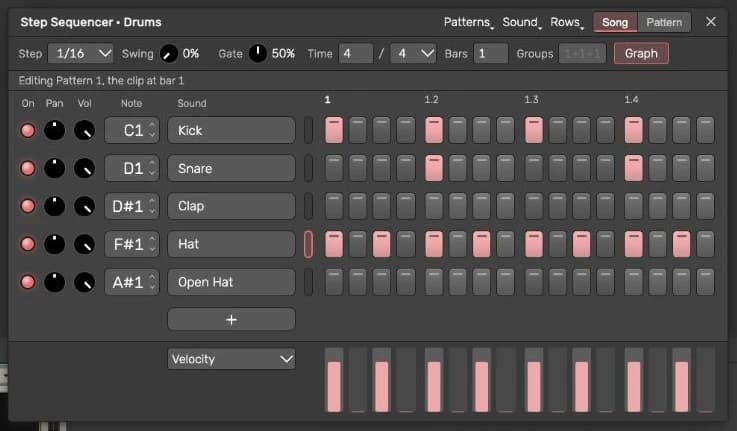The image size is (737, 431).
Task: Click the Clap row Pan knob
Action: (55, 206)
